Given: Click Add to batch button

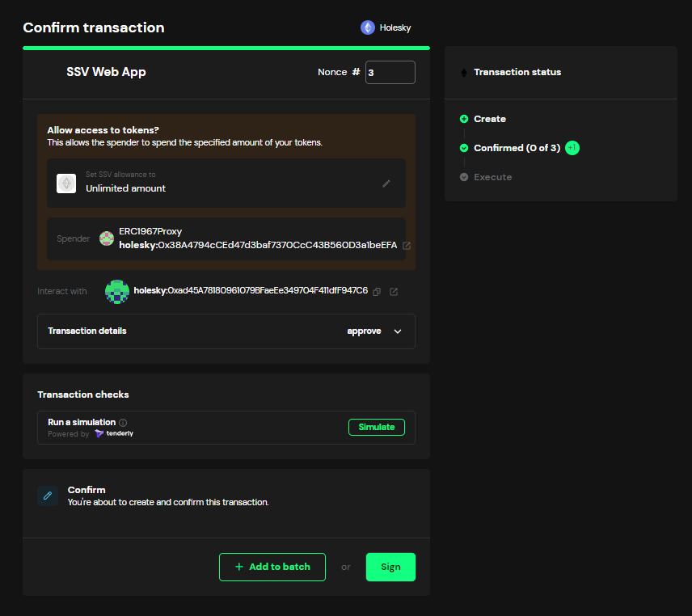Looking at the screenshot, I should tap(272, 567).
